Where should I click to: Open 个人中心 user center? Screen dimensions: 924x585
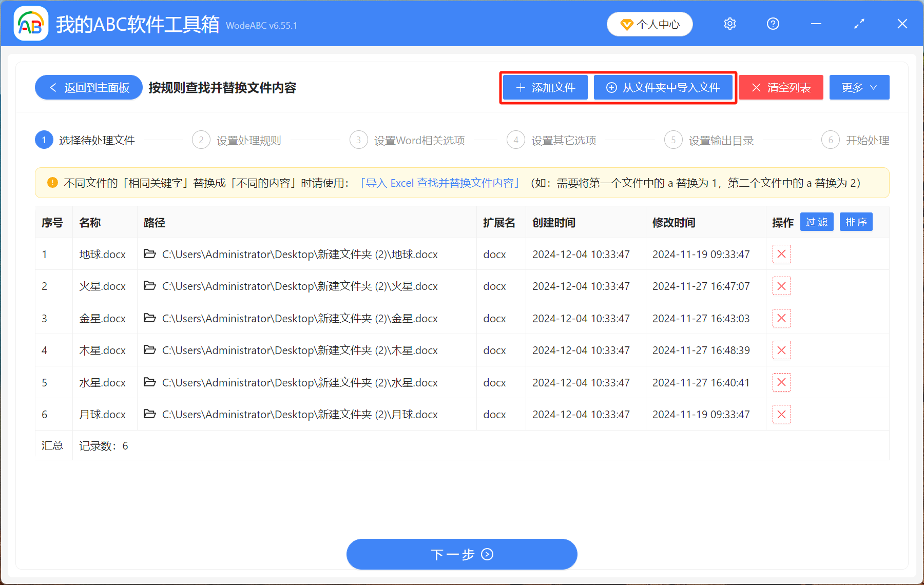pyautogui.click(x=649, y=24)
